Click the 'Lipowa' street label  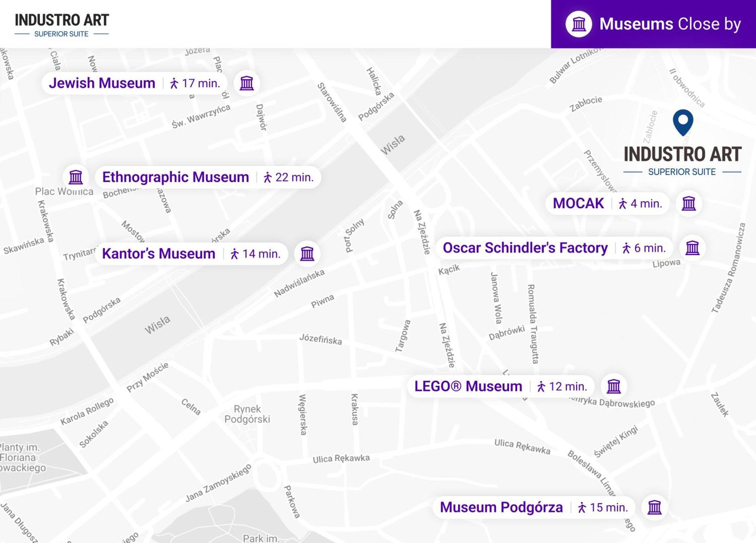[666, 263]
